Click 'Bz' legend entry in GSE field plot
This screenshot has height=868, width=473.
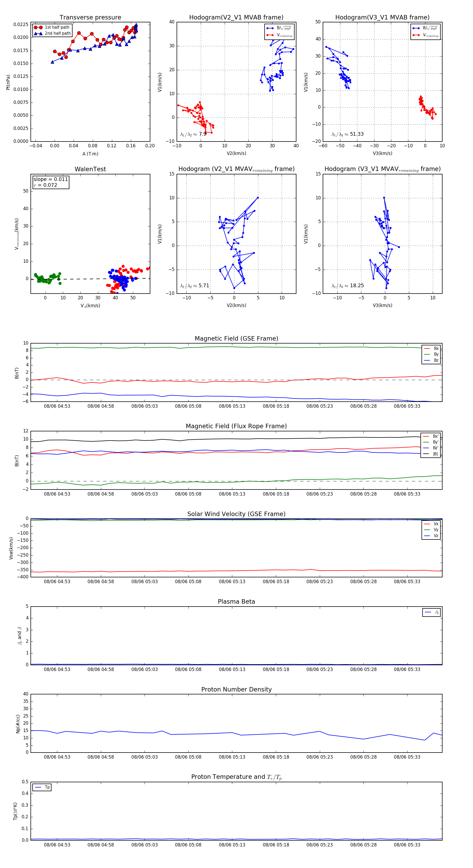click(431, 360)
